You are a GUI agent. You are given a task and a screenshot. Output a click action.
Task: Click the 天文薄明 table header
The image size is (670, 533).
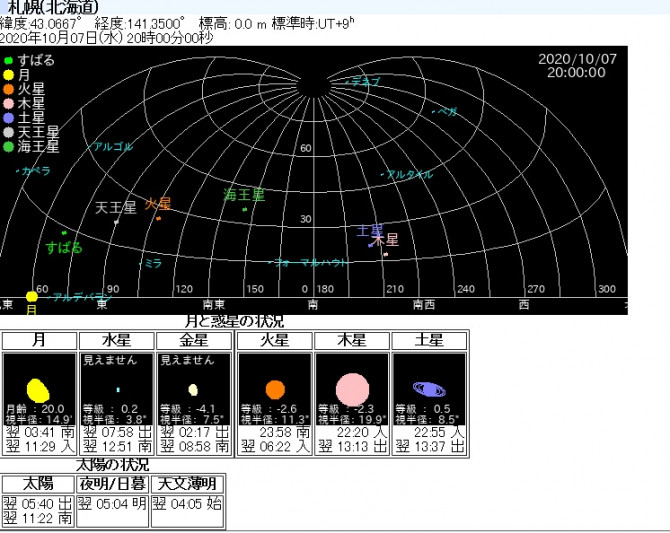click(187, 484)
